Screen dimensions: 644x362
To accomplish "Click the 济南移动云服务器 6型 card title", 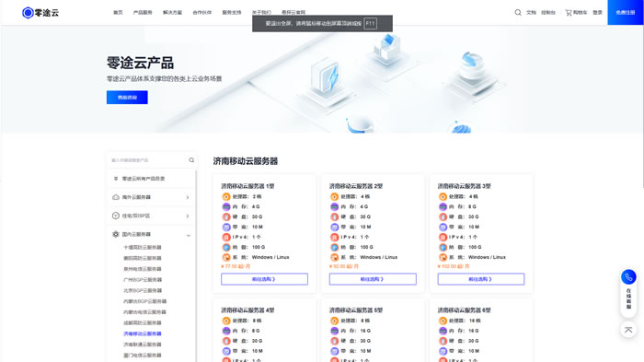I will coord(464,310).
